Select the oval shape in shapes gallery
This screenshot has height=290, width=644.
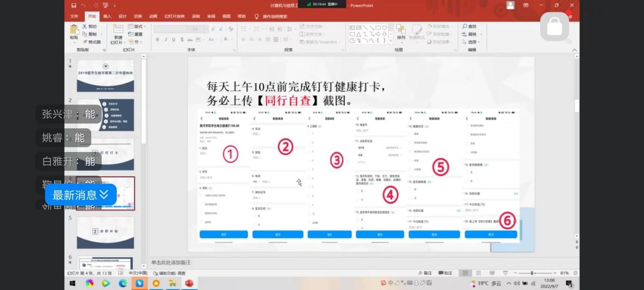click(x=384, y=27)
